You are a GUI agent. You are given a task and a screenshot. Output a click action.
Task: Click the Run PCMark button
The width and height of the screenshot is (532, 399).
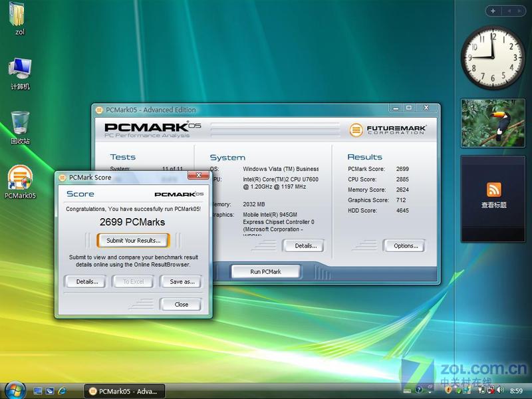[x=265, y=272]
